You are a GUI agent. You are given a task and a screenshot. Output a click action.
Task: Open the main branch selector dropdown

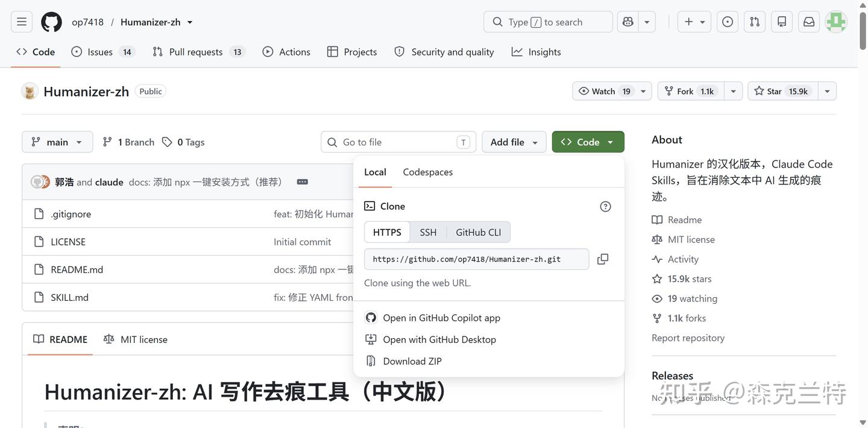pos(57,142)
